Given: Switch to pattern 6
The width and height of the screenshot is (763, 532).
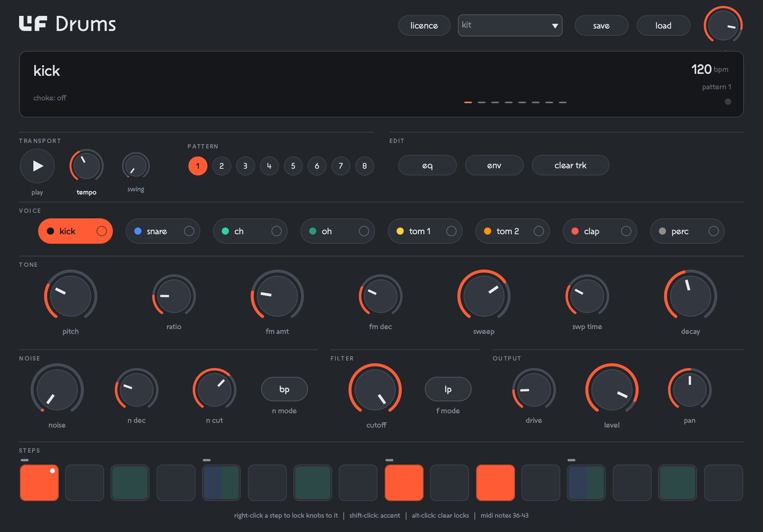Looking at the screenshot, I should (x=317, y=166).
